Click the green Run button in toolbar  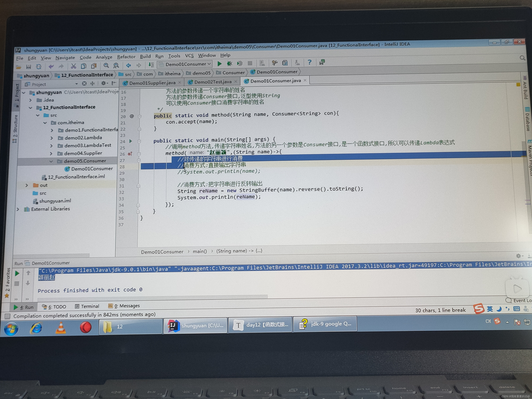(x=219, y=63)
